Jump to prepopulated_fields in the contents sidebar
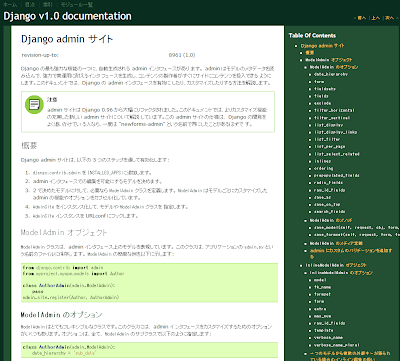400x361 pixels. coord(337,175)
